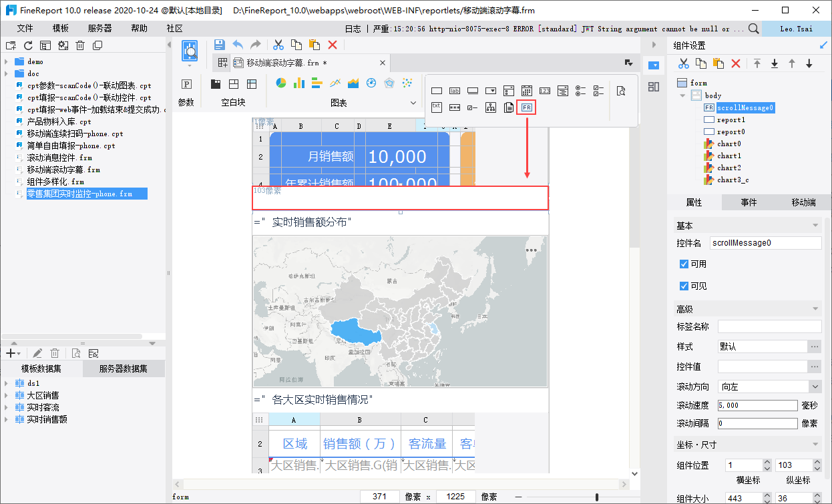The height and width of the screenshot is (504, 832).
Task: Expand the demo folder
Action: tap(6, 61)
